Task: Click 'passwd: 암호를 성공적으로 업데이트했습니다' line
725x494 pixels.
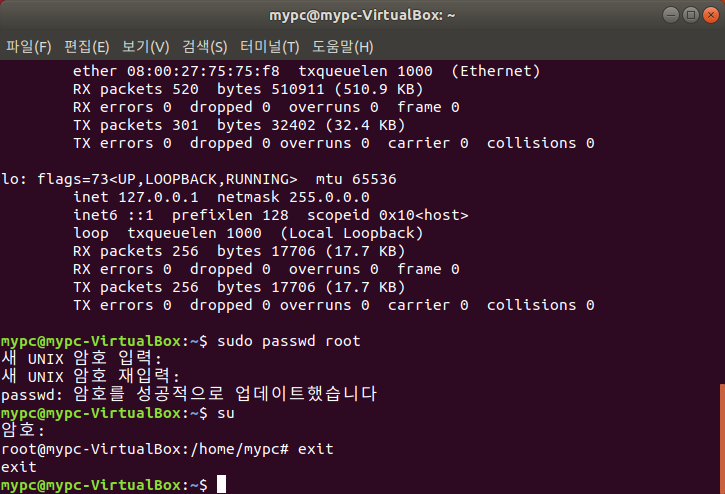Action: click(x=189, y=395)
